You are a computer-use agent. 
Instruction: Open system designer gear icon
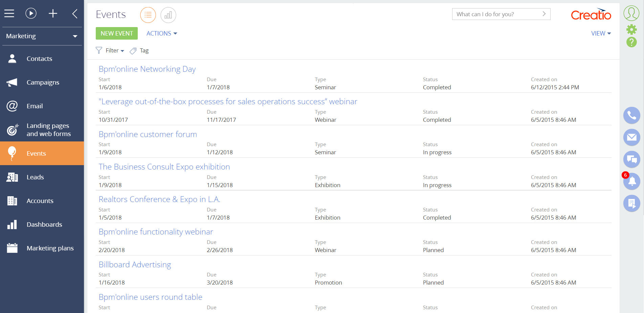pos(631,29)
